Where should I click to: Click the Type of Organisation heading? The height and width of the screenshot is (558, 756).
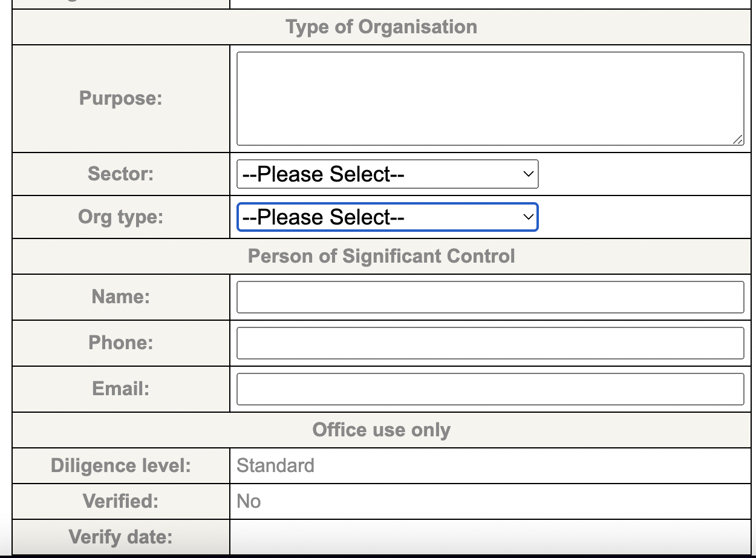(382, 27)
